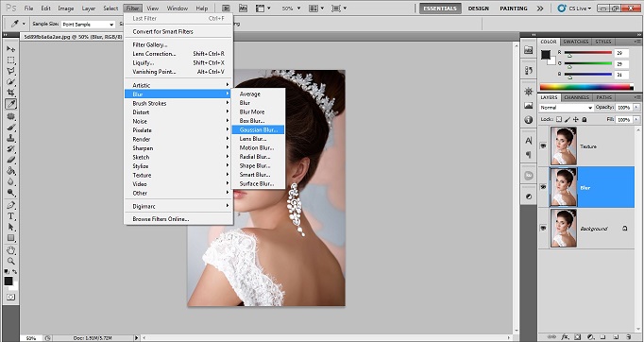This screenshot has height=342, width=644.
Task: Select the Blur tool in toolbox
Action: pos(10,181)
